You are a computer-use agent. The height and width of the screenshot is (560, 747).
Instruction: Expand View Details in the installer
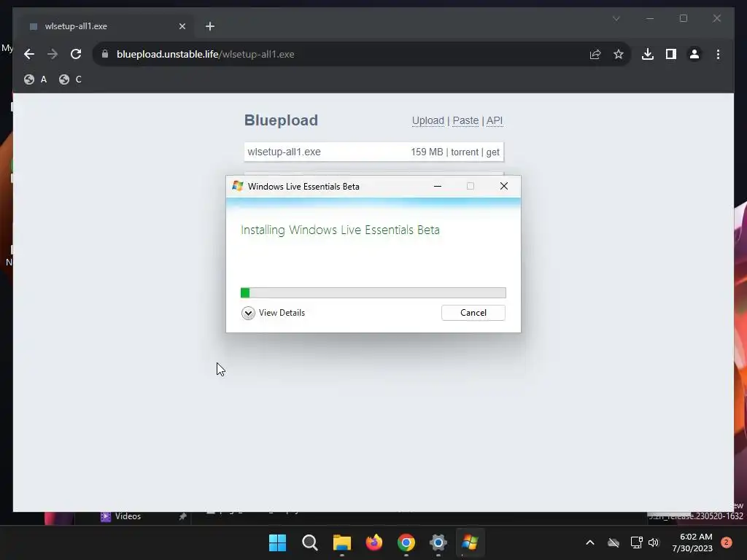[274, 313]
